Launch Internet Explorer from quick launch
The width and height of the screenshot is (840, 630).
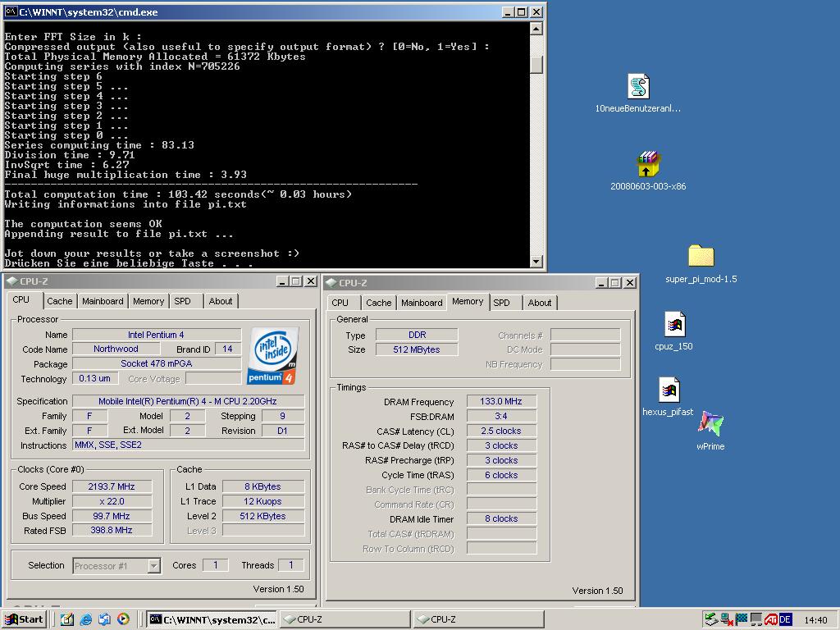click(85, 619)
